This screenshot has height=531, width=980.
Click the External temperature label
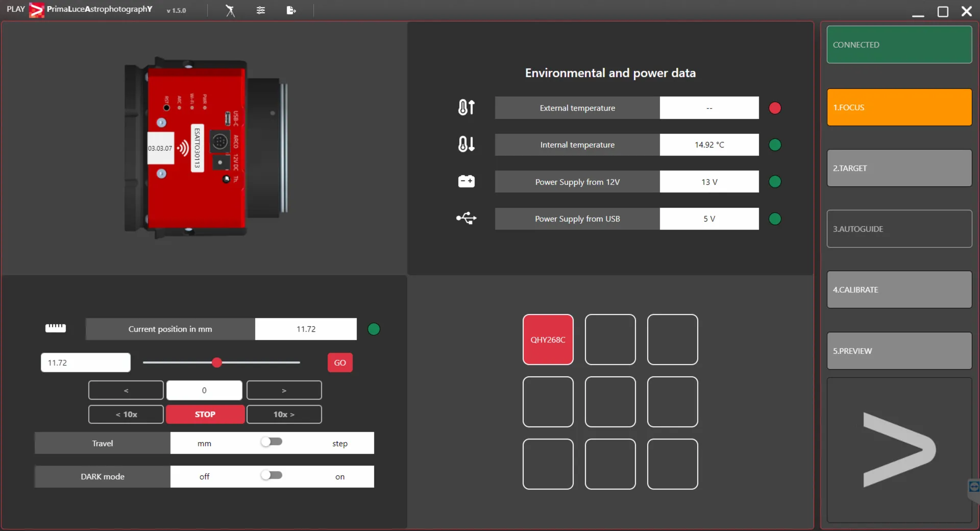577,108
